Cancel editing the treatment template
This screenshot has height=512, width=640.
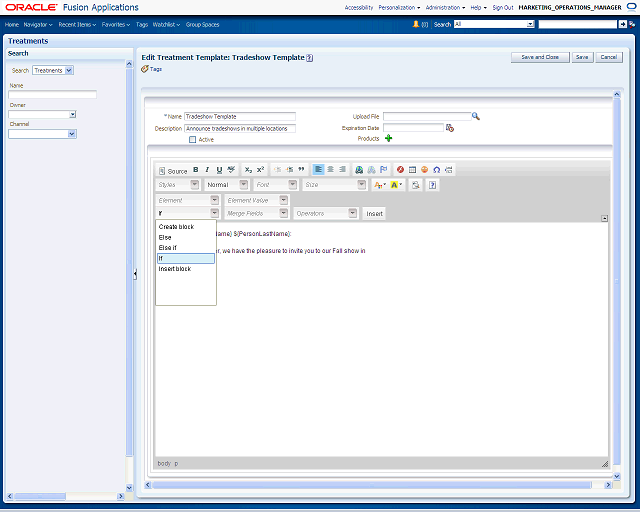point(609,57)
